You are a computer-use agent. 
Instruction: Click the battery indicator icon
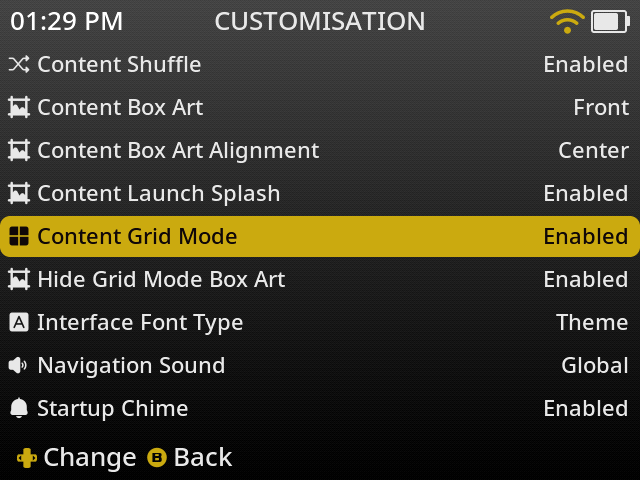point(608,21)
